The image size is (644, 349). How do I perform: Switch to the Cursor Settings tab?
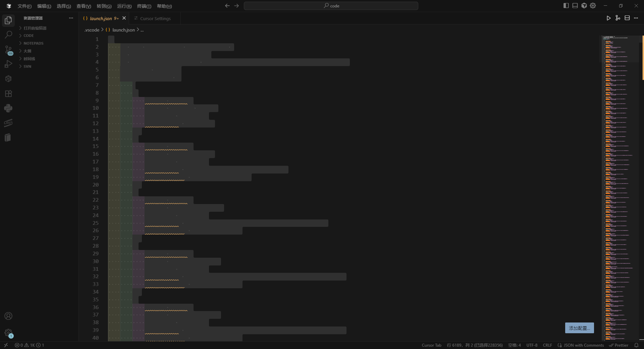(155, 18)
